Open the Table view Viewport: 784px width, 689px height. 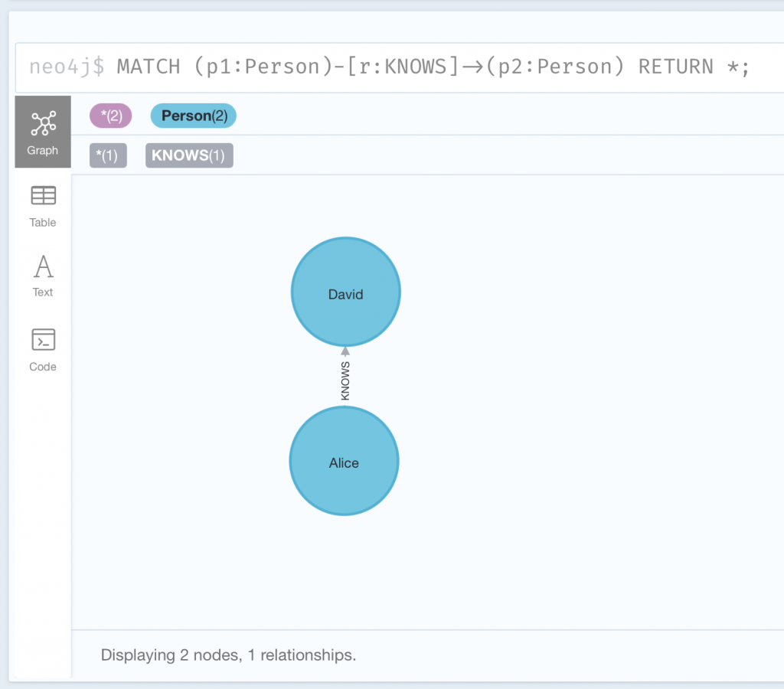point(43,207)
